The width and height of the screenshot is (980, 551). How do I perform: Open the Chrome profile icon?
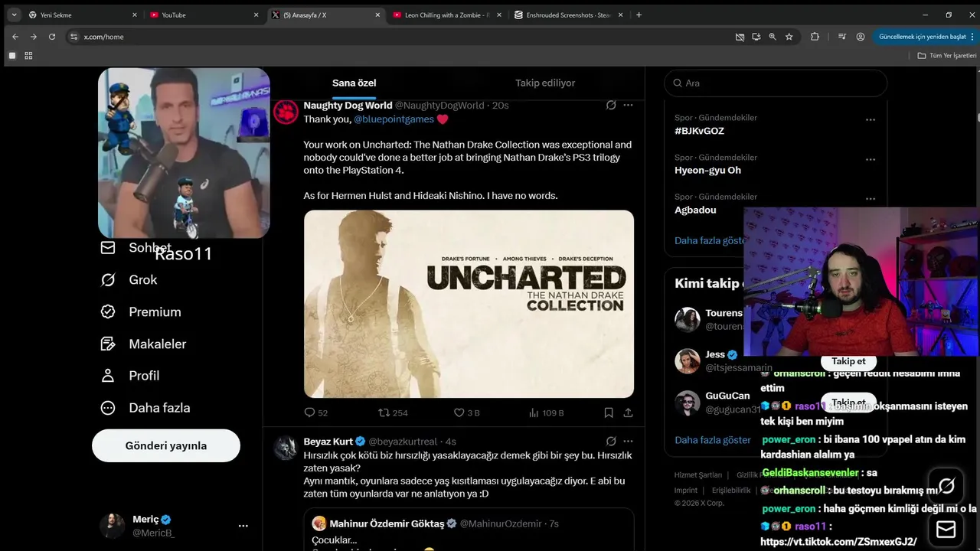(861, 37)
